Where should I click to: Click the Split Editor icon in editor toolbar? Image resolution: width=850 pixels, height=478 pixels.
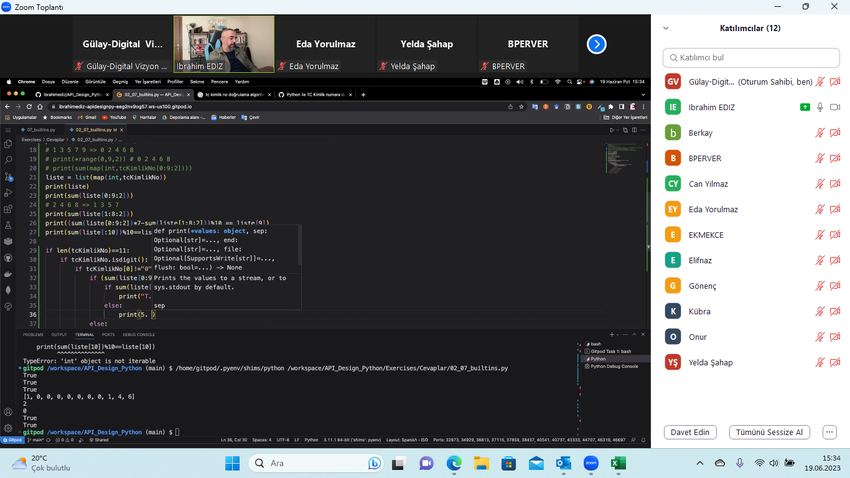pos(634,130)
